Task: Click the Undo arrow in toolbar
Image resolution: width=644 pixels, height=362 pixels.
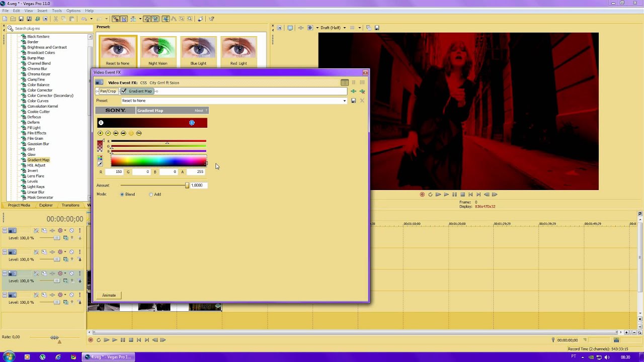Action: coord(84,19)
